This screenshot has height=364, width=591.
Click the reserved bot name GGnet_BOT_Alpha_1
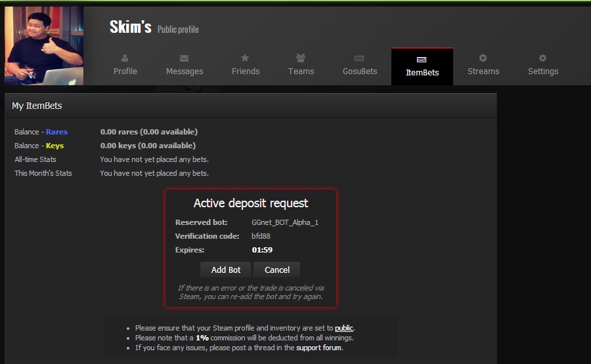coord(285,222)
